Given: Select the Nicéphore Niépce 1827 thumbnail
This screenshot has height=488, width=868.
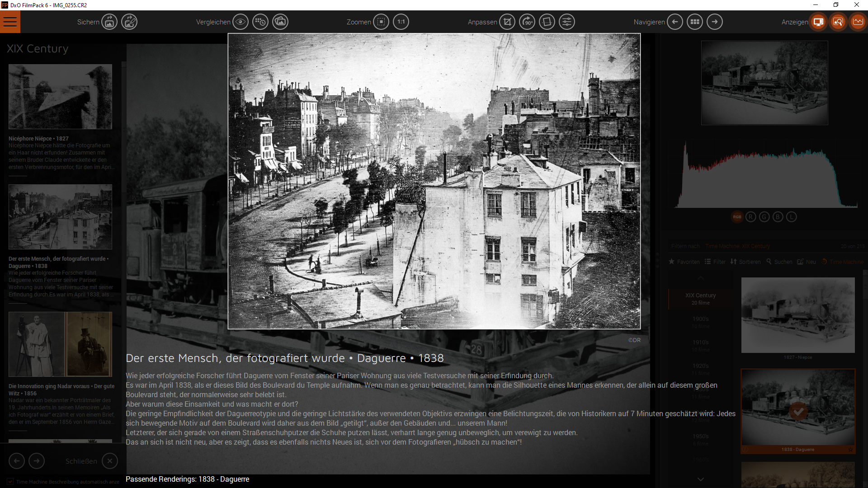Looking at the screenshot, I should point(60,97).
